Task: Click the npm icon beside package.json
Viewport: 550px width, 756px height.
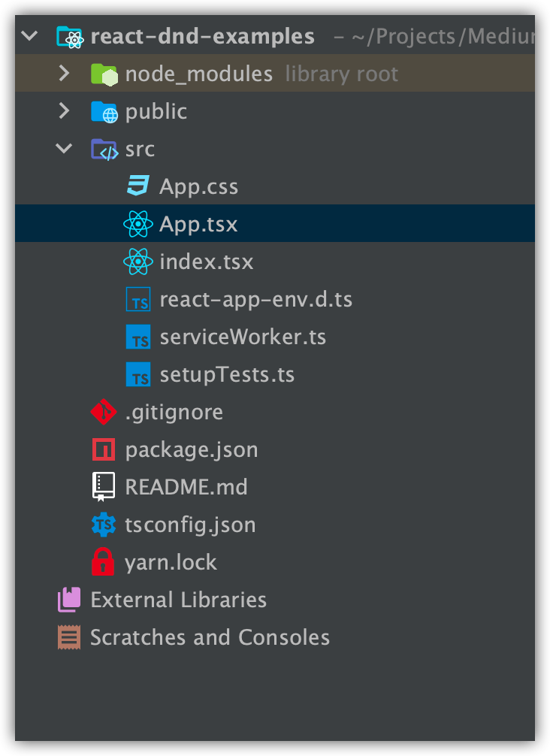Action: click(x=104, y=449)
